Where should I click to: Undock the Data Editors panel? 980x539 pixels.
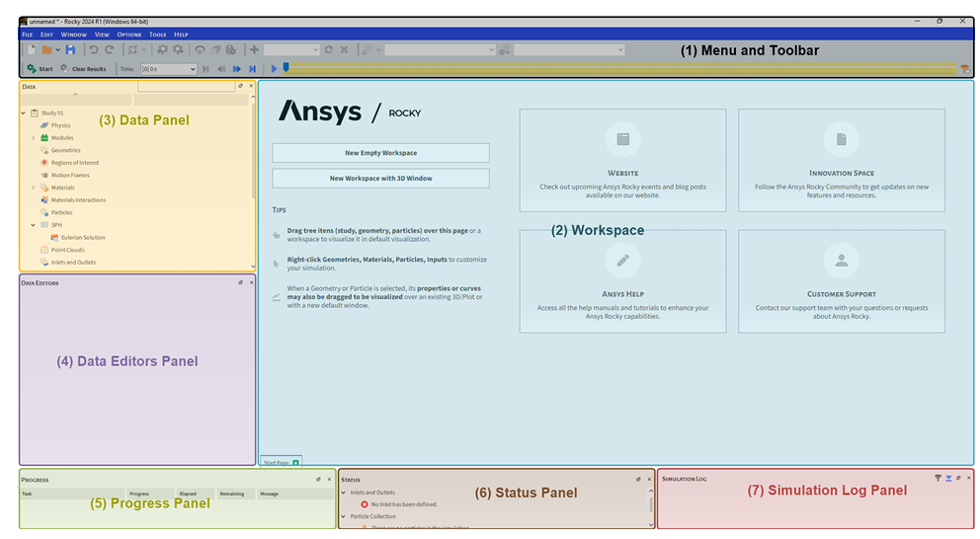(241, 282)
